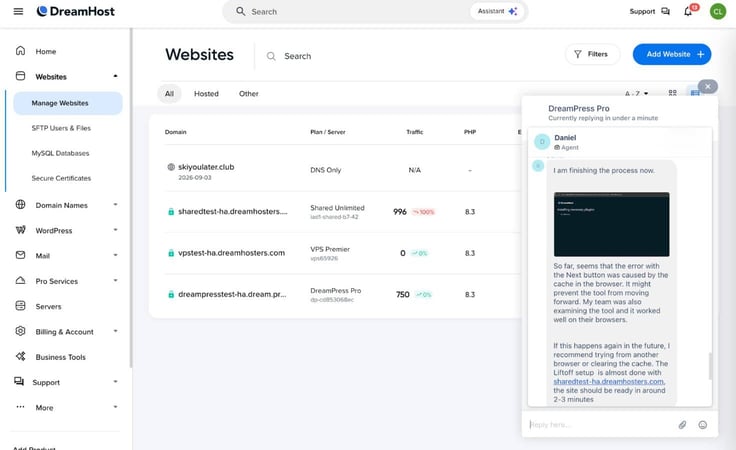Click the Add Website button
Viewport: 736px width, 450px height.
click(x=672, y=54)
